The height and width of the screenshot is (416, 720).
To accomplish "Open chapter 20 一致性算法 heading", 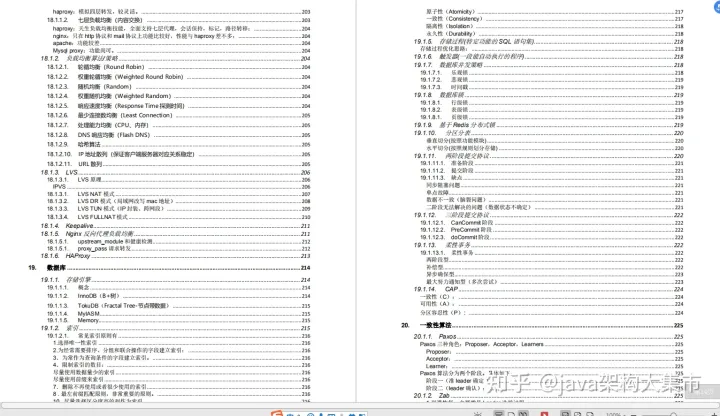I will [542, 325].
